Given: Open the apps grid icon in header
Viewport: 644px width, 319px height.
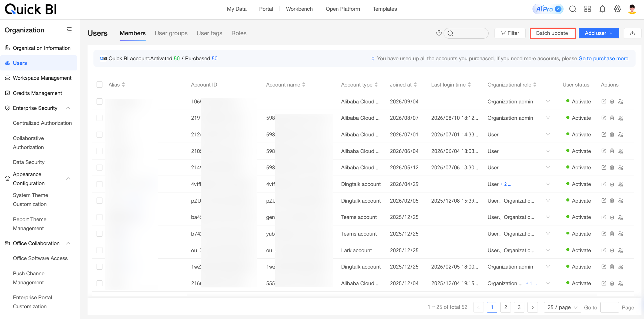Looking at the screenshot, I should 587,9.
